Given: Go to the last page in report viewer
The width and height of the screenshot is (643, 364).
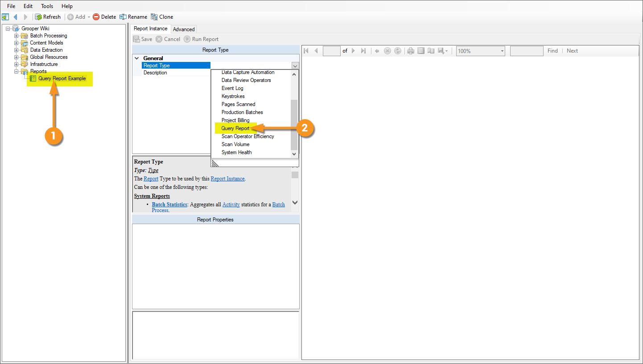Looking at the screenshot, I should (x=363, y=51).
